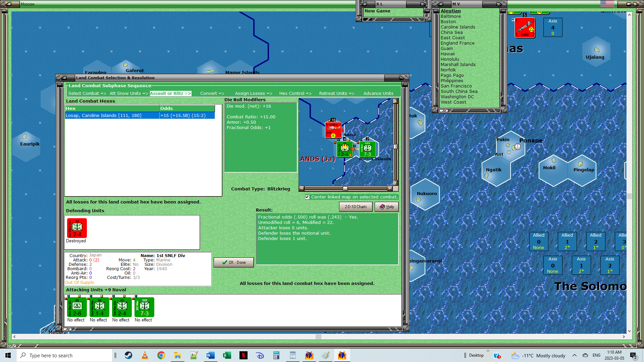Screen dimensions: 644x362
Task: Uncheck Center linked map on selected combat
Action: [307, 197]
